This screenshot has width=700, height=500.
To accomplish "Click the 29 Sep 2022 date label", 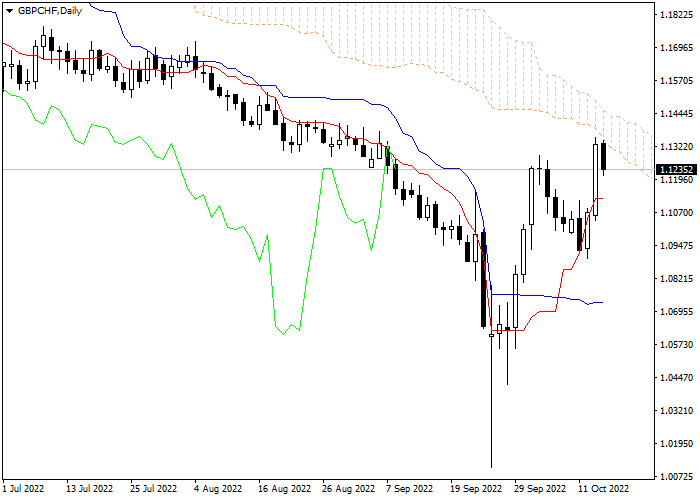I will 540,489.
